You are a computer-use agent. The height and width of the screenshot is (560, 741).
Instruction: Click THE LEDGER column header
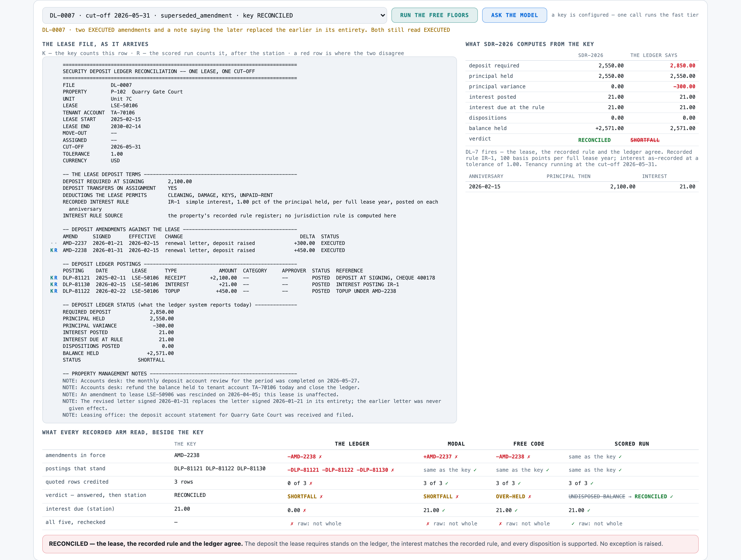point(352,444)
